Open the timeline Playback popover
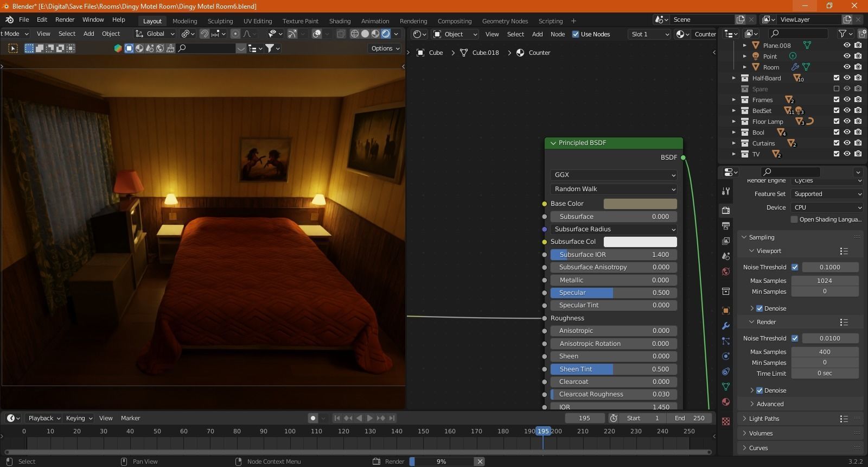868x467 pixels. tap(44, 418)
